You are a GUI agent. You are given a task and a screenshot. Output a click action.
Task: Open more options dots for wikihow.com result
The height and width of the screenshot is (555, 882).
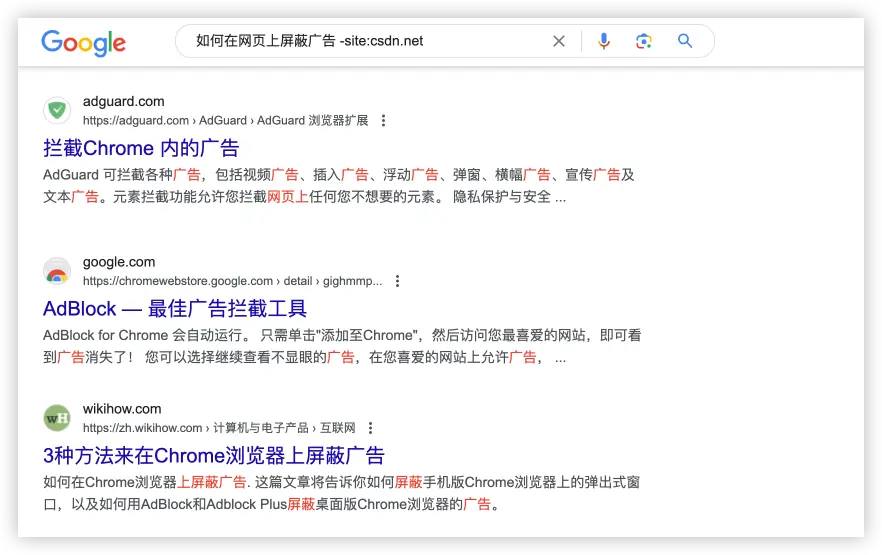(370, 428)
